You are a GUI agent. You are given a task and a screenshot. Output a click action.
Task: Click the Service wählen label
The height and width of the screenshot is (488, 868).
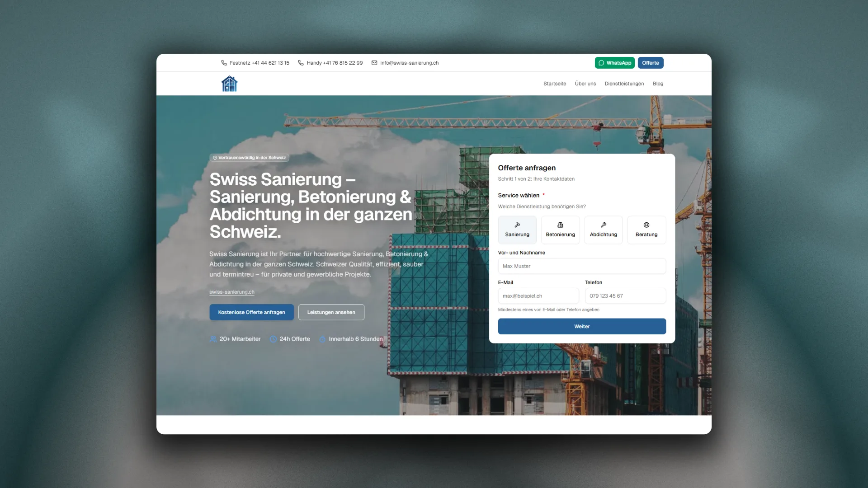coord(519,195)
